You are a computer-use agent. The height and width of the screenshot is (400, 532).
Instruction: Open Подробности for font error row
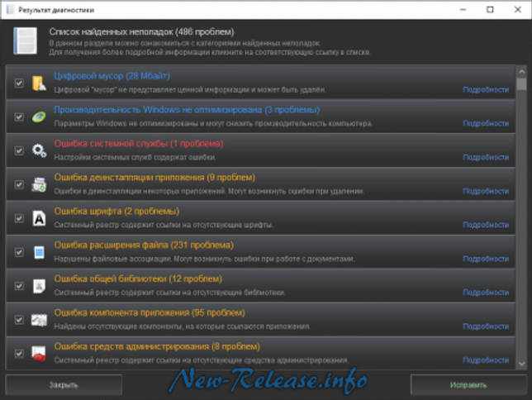coord(486,225)
